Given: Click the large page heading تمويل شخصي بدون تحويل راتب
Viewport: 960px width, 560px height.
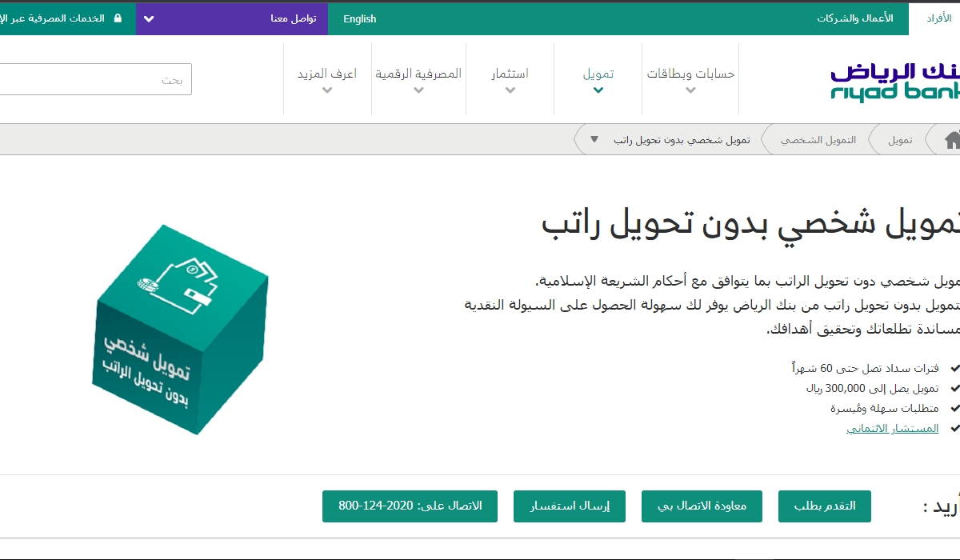Looking at the screenshot, I should point(750,224).
